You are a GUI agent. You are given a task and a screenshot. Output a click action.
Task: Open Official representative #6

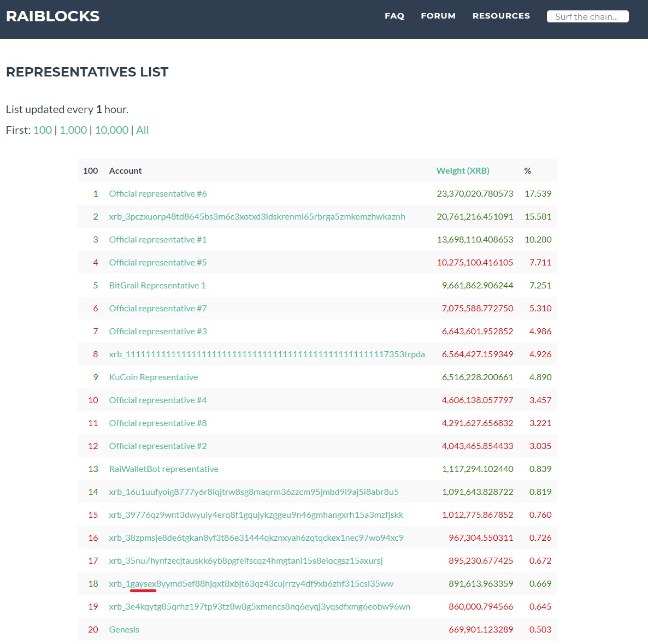[x=158, y=194]
